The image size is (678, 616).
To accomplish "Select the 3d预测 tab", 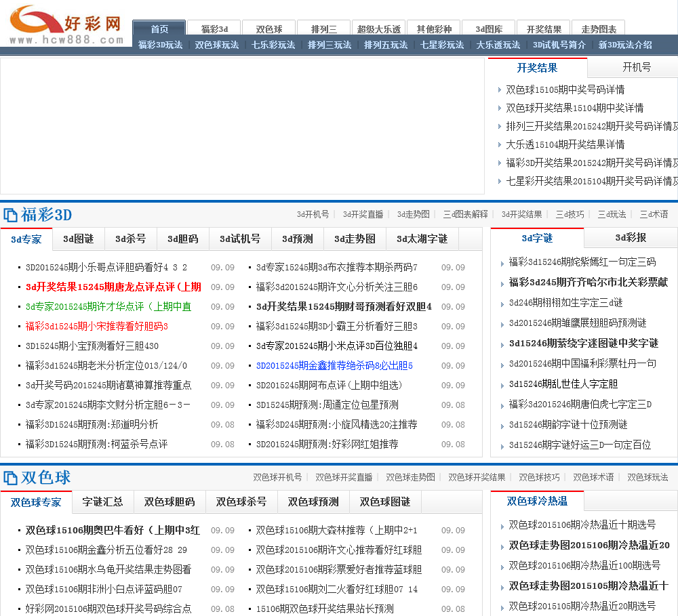I will [298, 239].
